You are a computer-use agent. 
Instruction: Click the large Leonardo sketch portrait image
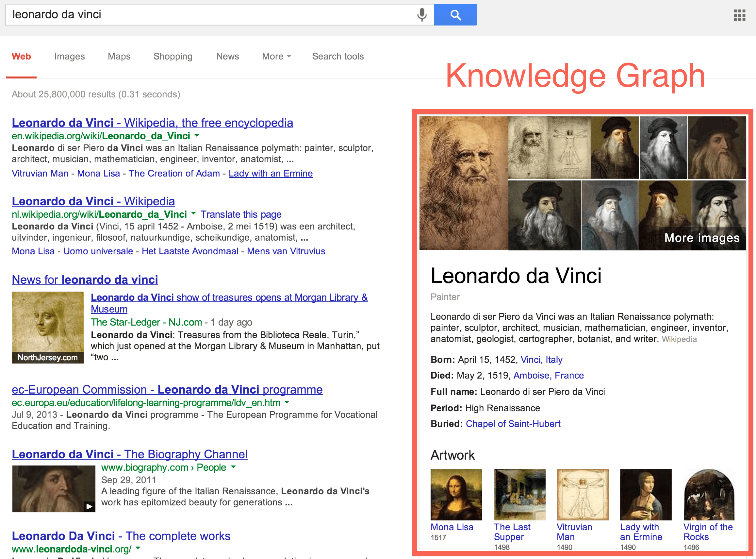point(463,183)
